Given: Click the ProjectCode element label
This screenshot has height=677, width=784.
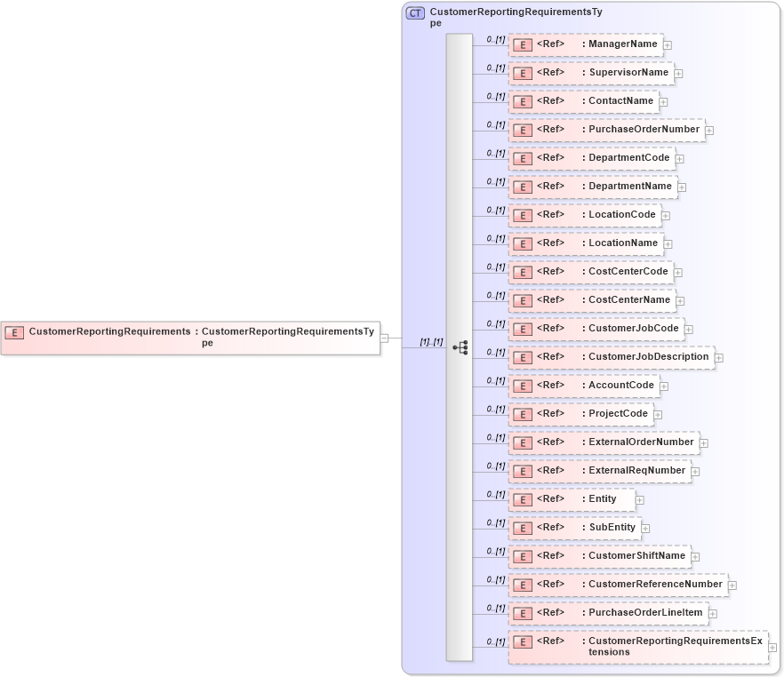Looking at the screenshot, I should 617,413.
